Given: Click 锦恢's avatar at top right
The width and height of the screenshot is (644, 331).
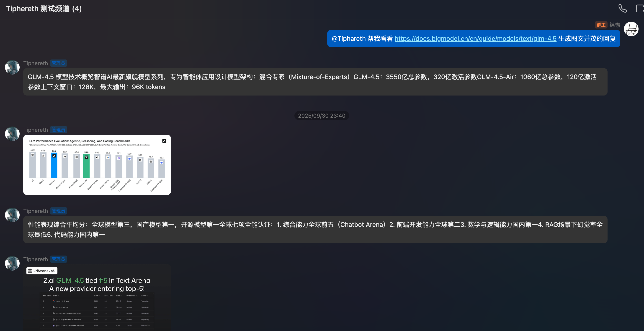Looking at the screenshot, I should 631,29.
